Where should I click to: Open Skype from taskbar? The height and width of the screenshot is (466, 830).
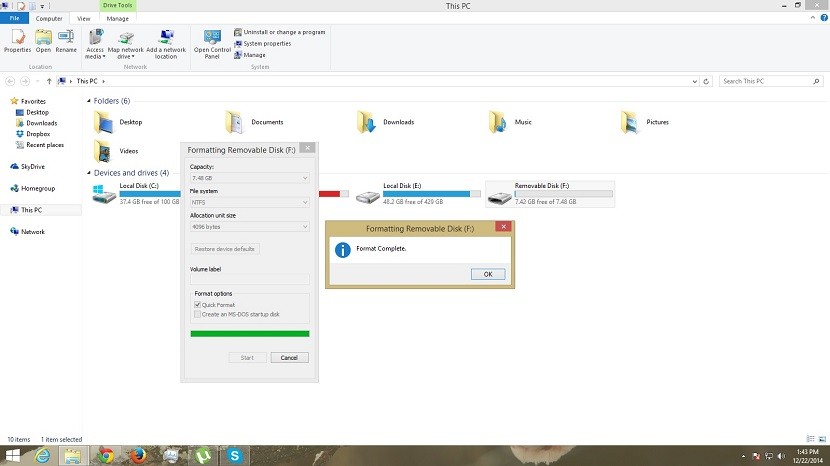click(234, 456)
